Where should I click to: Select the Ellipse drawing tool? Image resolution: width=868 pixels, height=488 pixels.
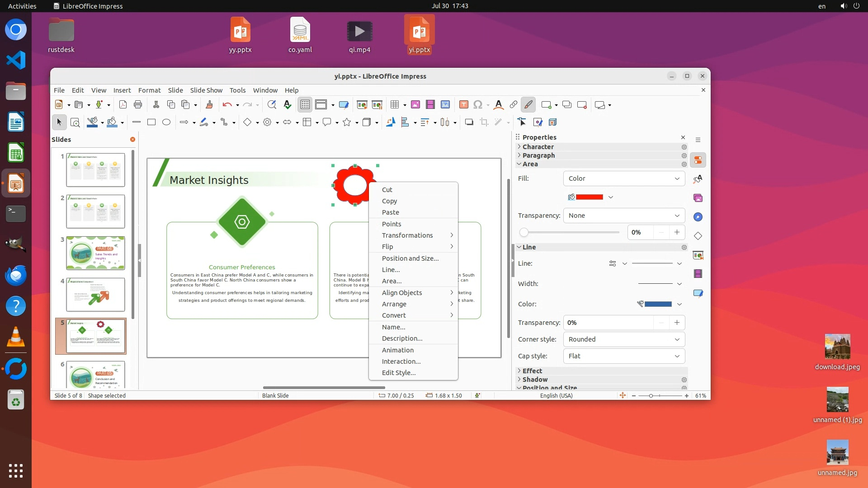click(x=166, y=122)
